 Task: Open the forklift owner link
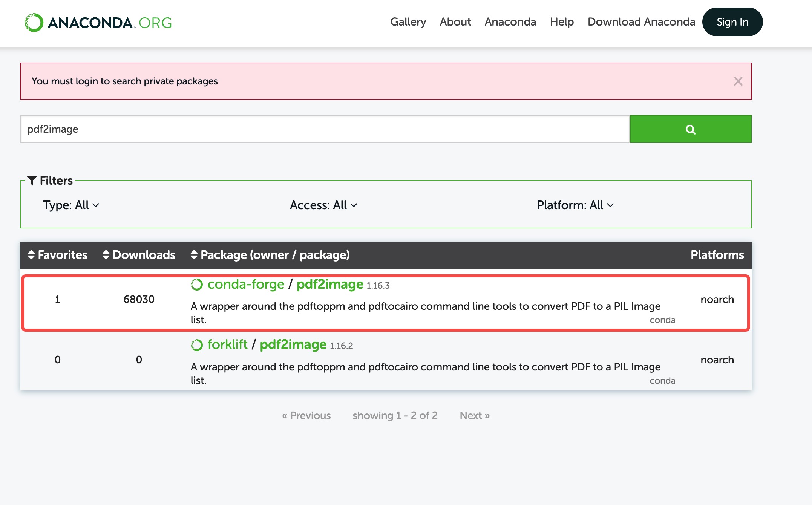(227, 344)
